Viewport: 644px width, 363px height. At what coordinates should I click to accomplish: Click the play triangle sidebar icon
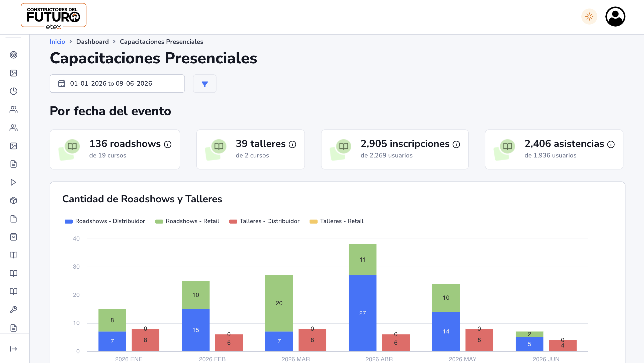click(x=14, y=182)
